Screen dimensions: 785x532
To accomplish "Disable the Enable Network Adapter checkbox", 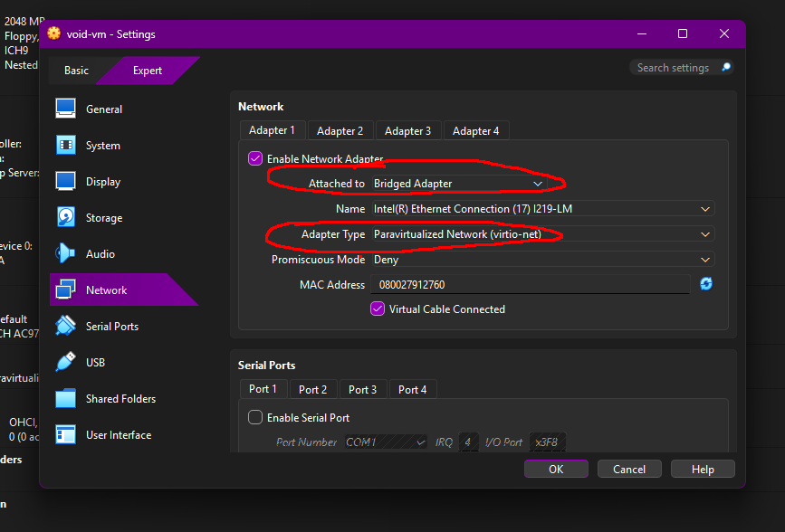I will (x=255, y=158).
